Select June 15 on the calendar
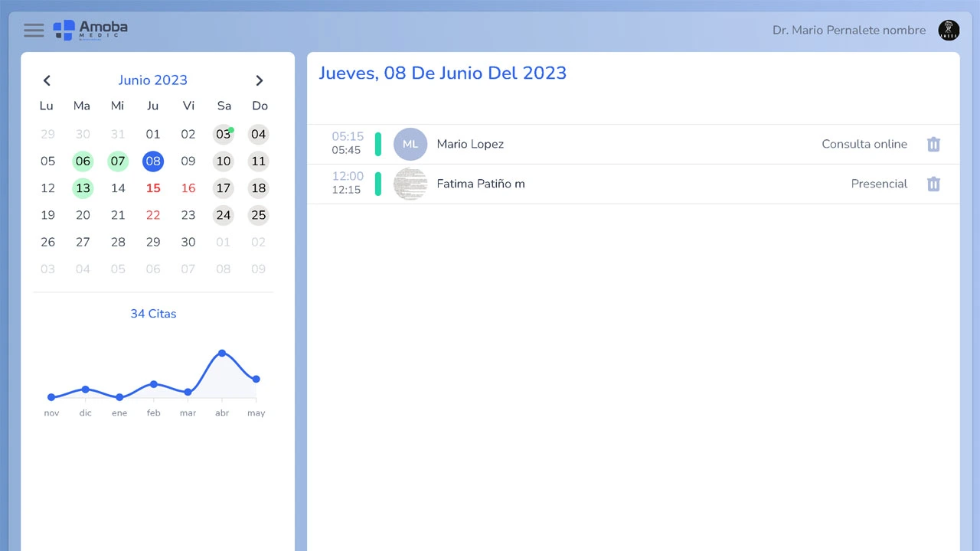The width and height of the screenshot is (980, 551). point(153,188)
